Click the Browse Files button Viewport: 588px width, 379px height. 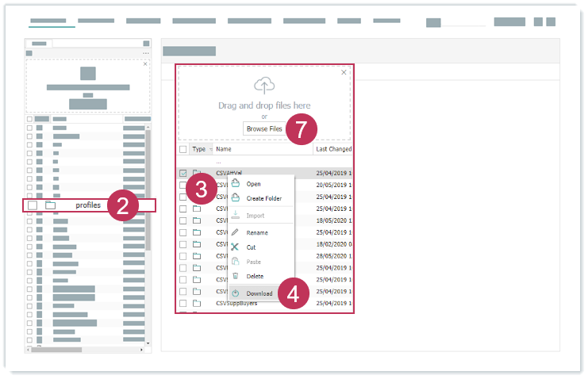263,128
